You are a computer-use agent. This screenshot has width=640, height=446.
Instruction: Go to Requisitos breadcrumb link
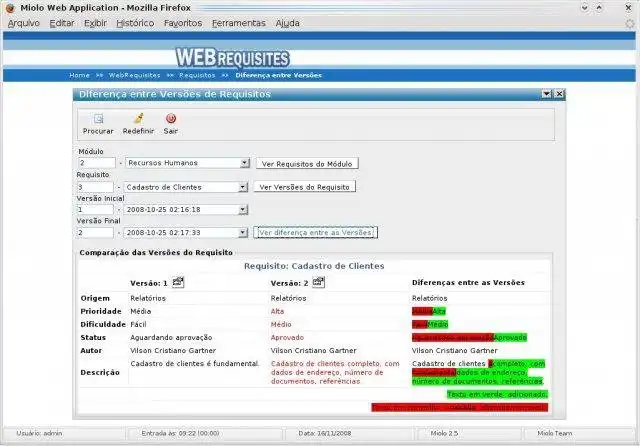pyautogui.click(x=197, y=75)
